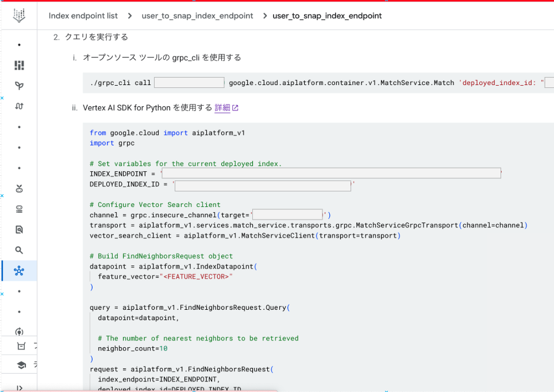Select the highlighted Vector Search icon

click(19, 271)
